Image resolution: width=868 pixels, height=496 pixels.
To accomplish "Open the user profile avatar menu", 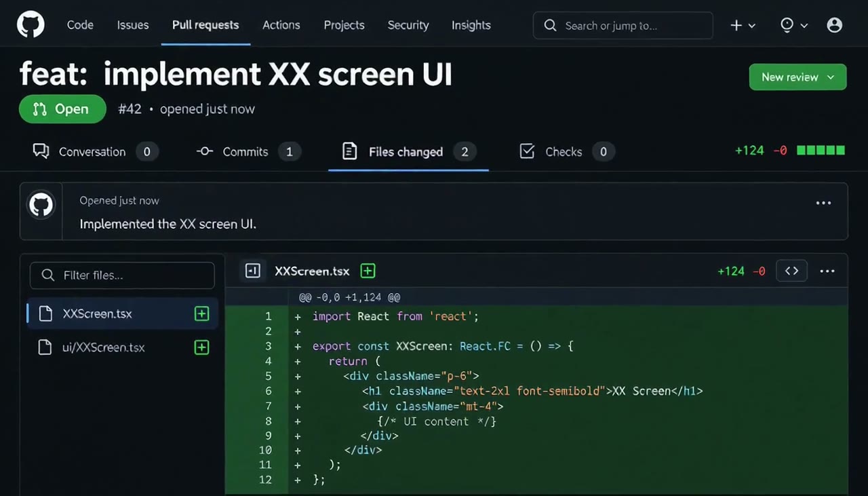I will (835, 25).
